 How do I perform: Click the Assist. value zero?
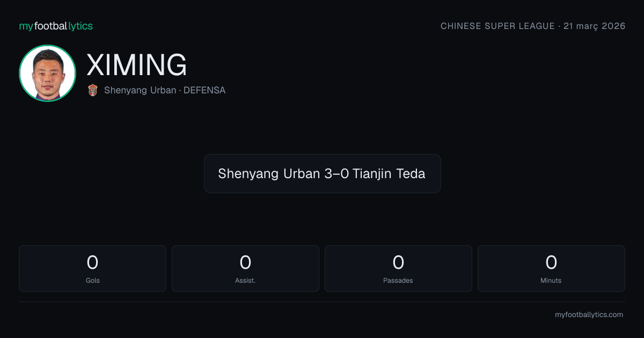(x=245, y=262)
